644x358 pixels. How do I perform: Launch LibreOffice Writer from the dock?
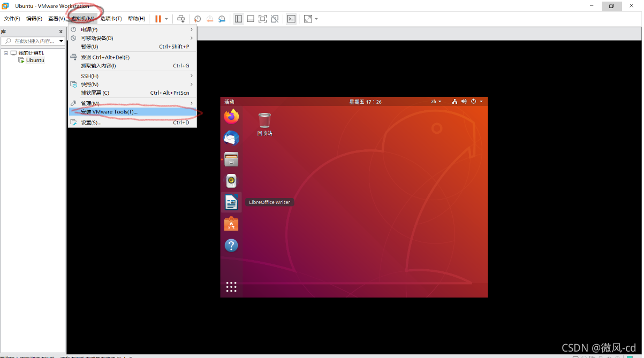(x=231, y=202)
